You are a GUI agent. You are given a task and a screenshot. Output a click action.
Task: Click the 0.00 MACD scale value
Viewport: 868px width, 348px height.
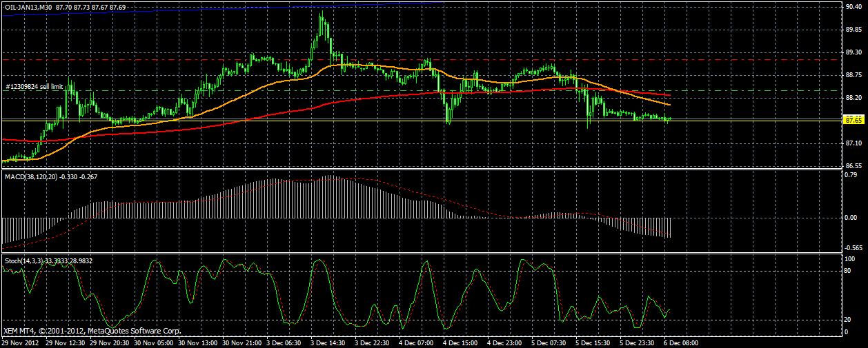851,218
